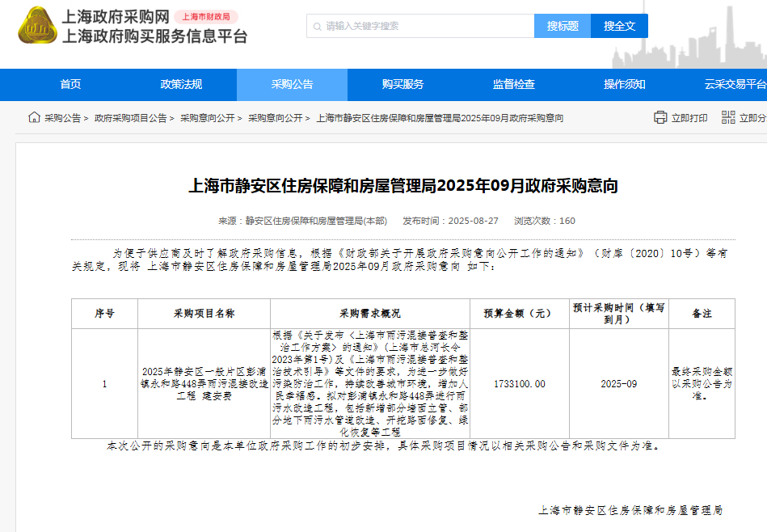Click the QR code share icon
Screen dimensions: 767x532
point(728,117)
